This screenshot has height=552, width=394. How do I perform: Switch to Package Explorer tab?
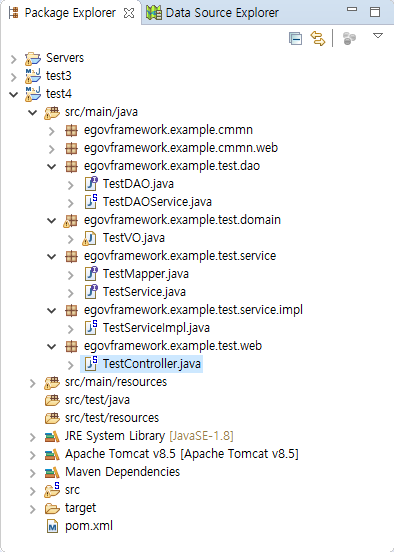click(70, 13)
